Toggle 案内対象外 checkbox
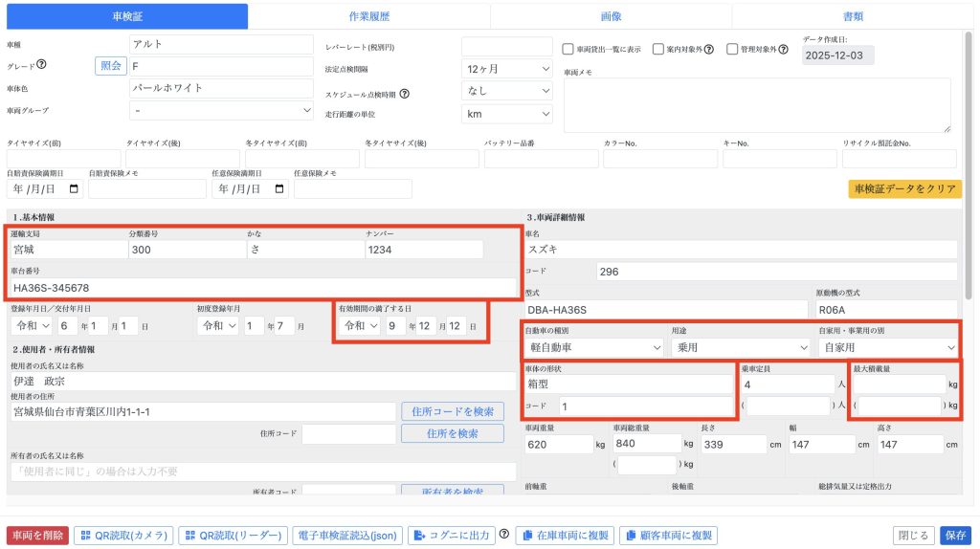Image resolution: width=980 pixels, height=549 pixels. point(658,49)
